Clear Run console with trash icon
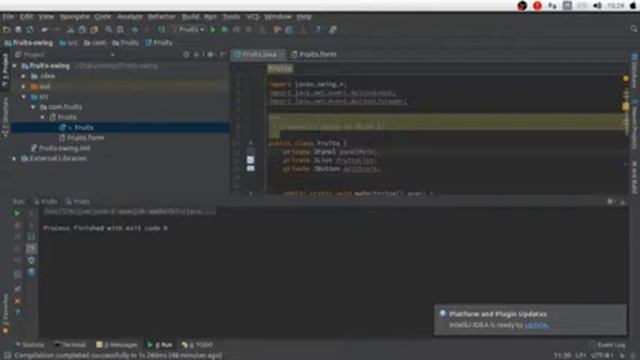 click(31, 272)
